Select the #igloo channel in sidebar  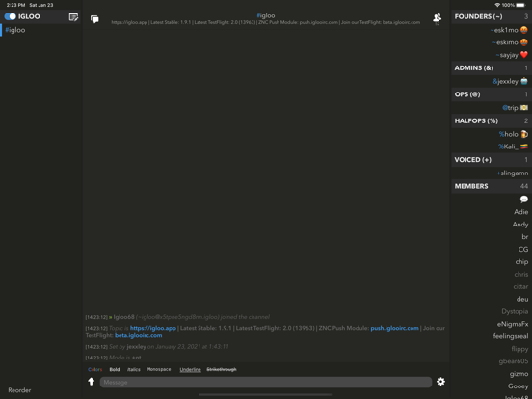pyautogui.click(x=15, y=30)
